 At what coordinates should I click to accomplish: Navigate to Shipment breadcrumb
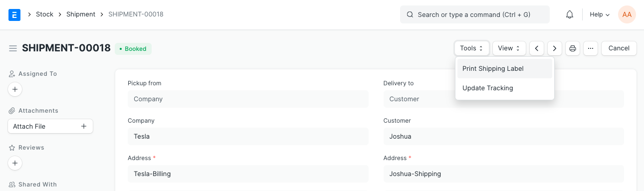coord(81,14)
